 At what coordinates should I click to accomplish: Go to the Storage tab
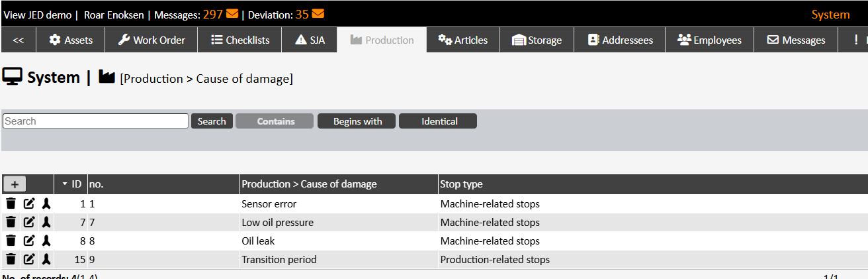(x=537, y=40)
